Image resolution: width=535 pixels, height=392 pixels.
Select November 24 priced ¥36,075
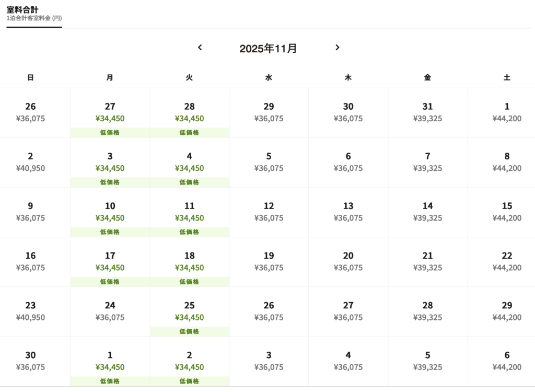(x=110, y=311)
